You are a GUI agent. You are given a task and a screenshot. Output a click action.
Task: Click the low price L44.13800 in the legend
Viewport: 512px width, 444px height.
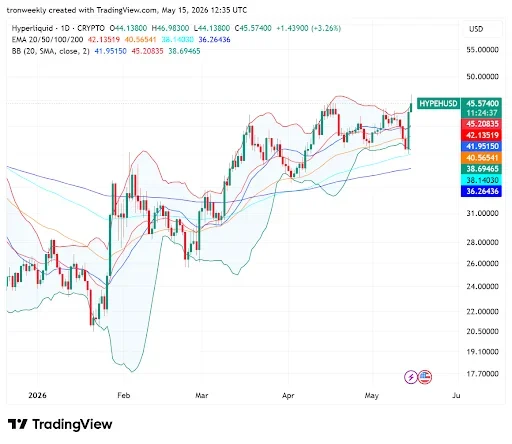(x=212, y=28)
